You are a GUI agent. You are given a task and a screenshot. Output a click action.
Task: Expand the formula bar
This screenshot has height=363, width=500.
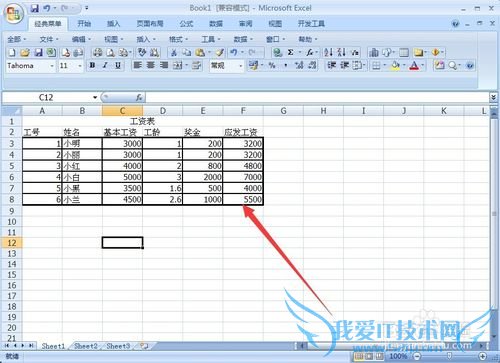click(x=493, y=97)
